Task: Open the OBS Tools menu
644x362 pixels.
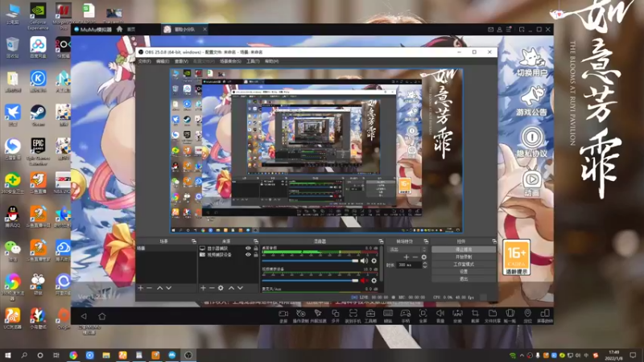Action: point(253,61)
